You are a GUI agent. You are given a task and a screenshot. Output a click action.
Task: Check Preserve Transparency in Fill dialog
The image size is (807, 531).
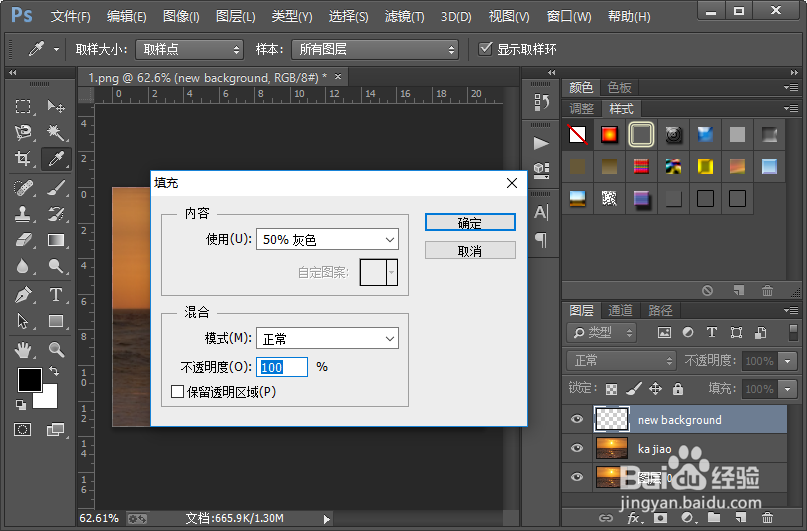[x=178, y=392]
